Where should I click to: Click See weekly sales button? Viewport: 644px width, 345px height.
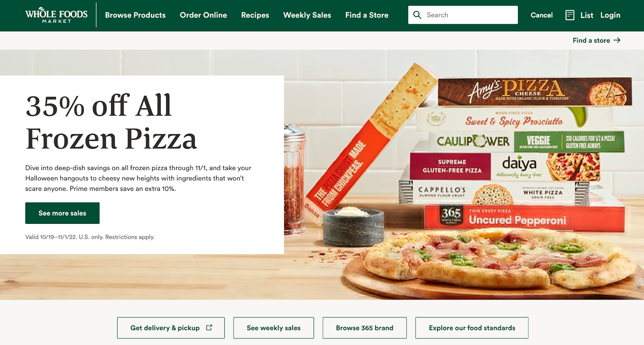click(274, 328)
